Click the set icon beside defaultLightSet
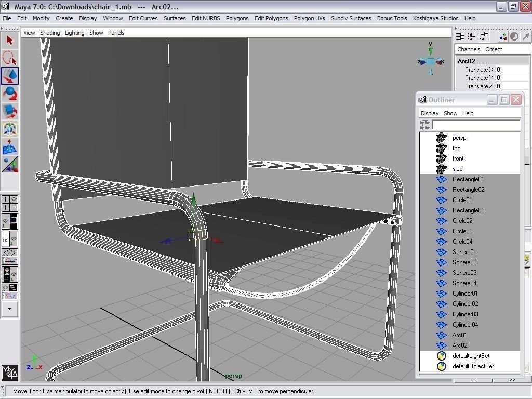Image resolution: width=532 pixels, height=399 pixels. (x=442, y=356)
